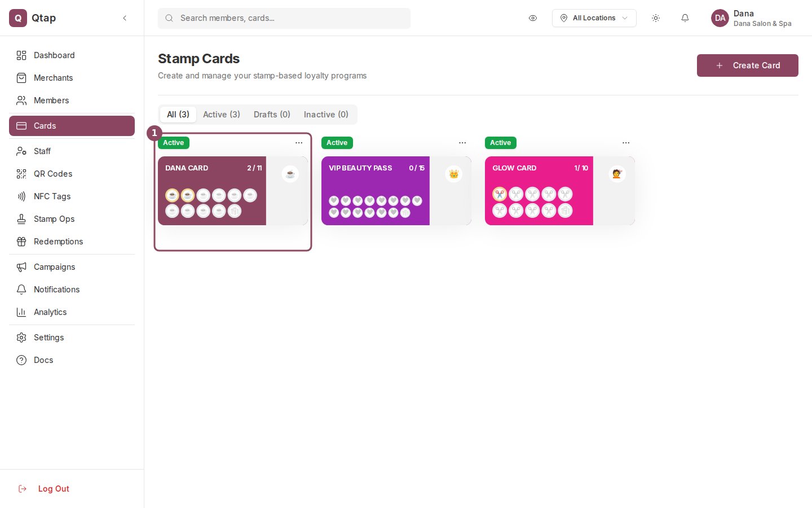Screen dimensions: 812x508
Task: Switch to the Drafts (0) tab
Action: click(x=272, y=115)
